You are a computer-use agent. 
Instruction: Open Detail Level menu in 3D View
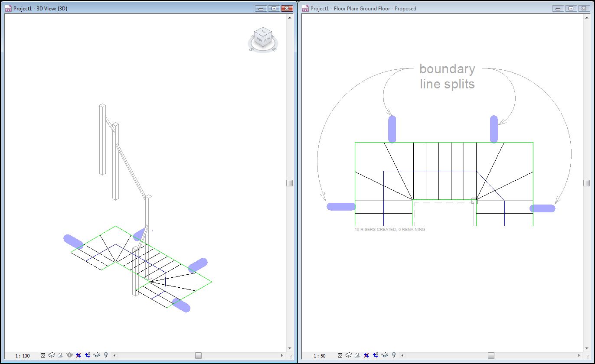pyautogui.click(x=43, y=355)
